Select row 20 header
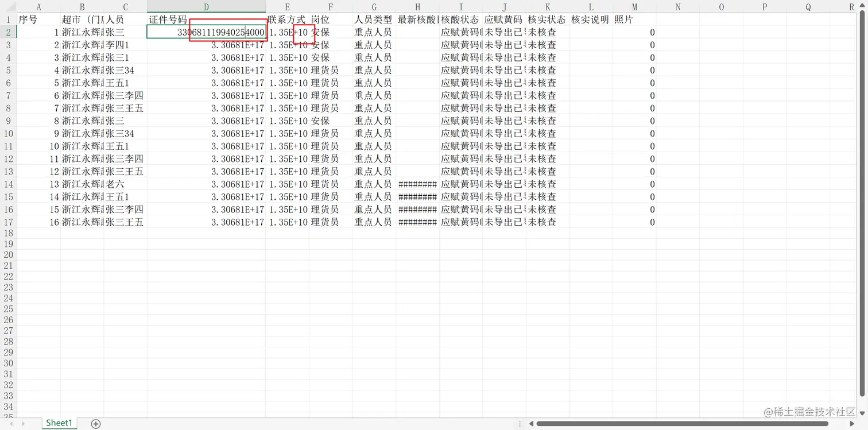The image size is (868, 430). point(8,255)
